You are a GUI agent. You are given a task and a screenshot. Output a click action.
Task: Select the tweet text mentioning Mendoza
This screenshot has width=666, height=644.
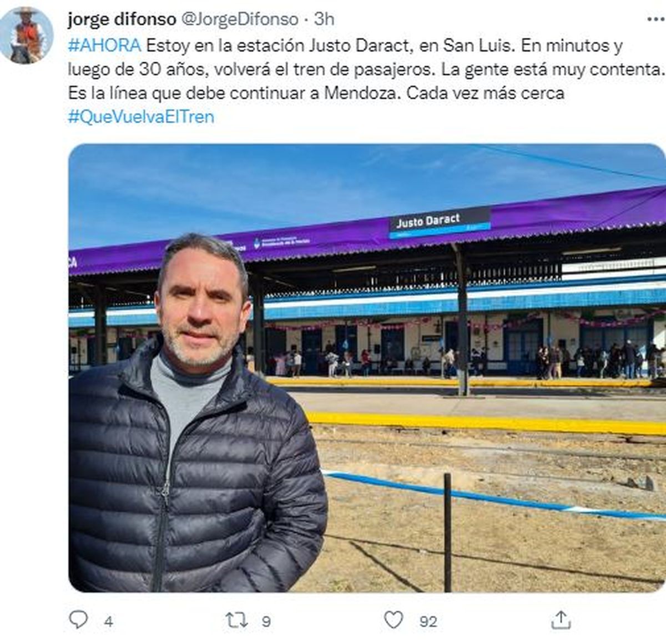(366, 69)
